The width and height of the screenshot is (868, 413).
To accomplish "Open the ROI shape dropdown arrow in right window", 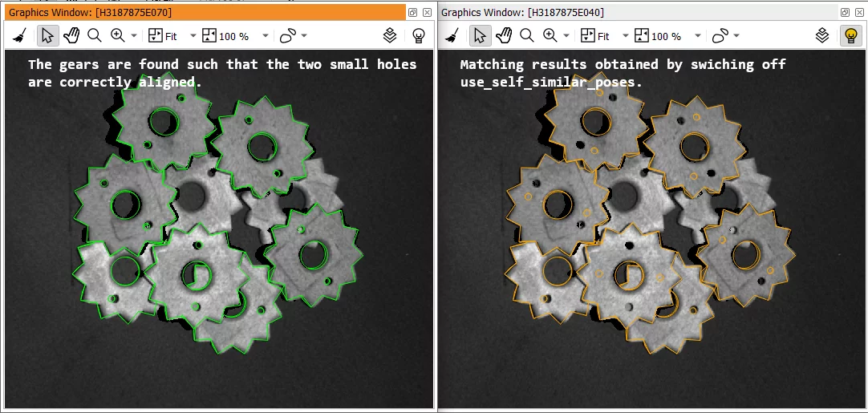I will coord(736,36).
